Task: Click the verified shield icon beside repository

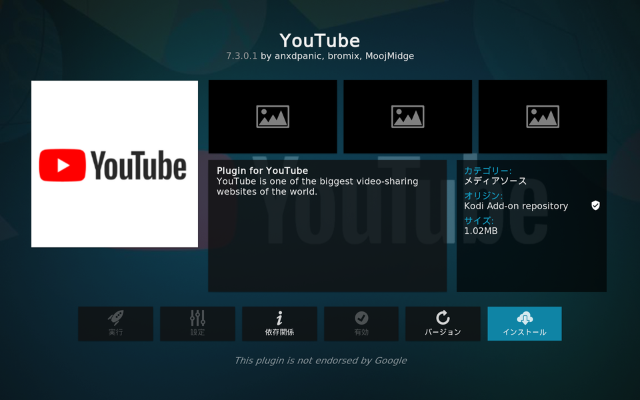Action: click(595, 205)
